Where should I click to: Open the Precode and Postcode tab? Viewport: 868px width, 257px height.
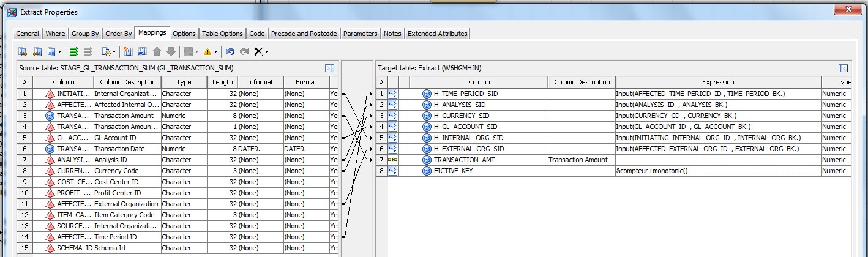[304, 34]
